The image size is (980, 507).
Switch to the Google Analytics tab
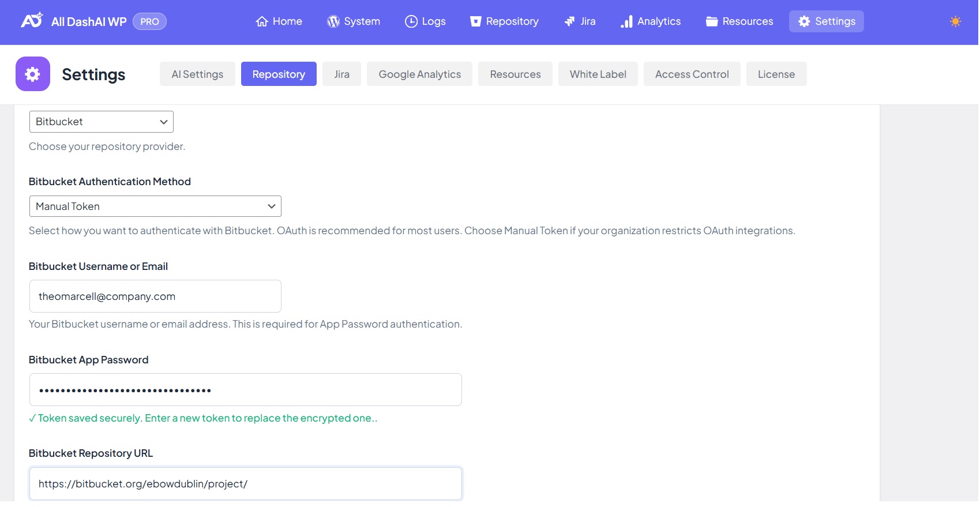419,74
